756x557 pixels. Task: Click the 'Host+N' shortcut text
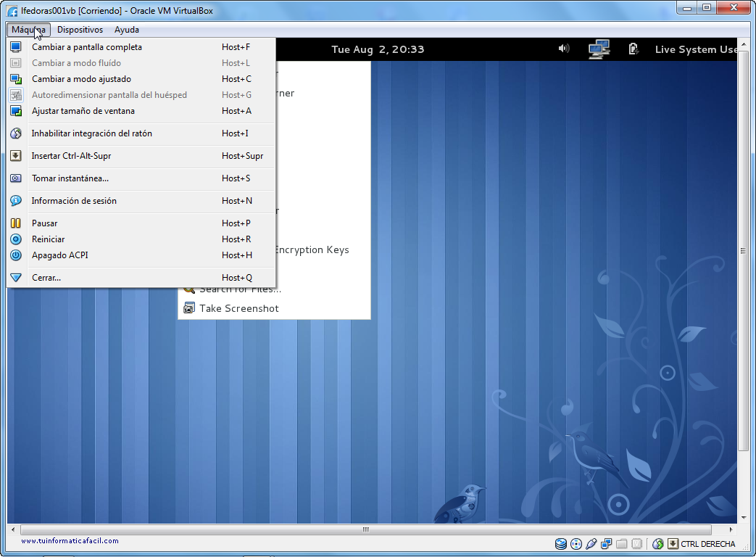pyautogui.click(x=237, y=201)
